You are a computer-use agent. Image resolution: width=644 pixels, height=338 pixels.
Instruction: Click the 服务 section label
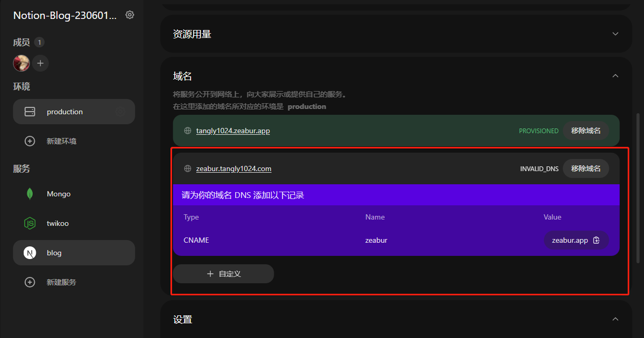[22, 168]
